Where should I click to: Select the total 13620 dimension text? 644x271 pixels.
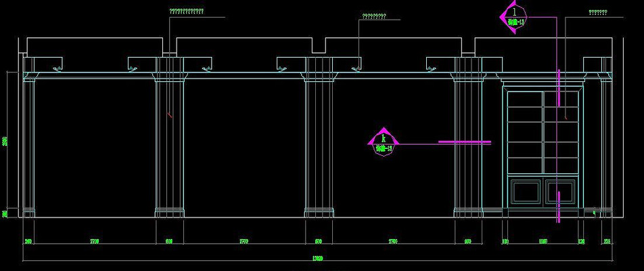pyautogui.click(x=317, y=258)
